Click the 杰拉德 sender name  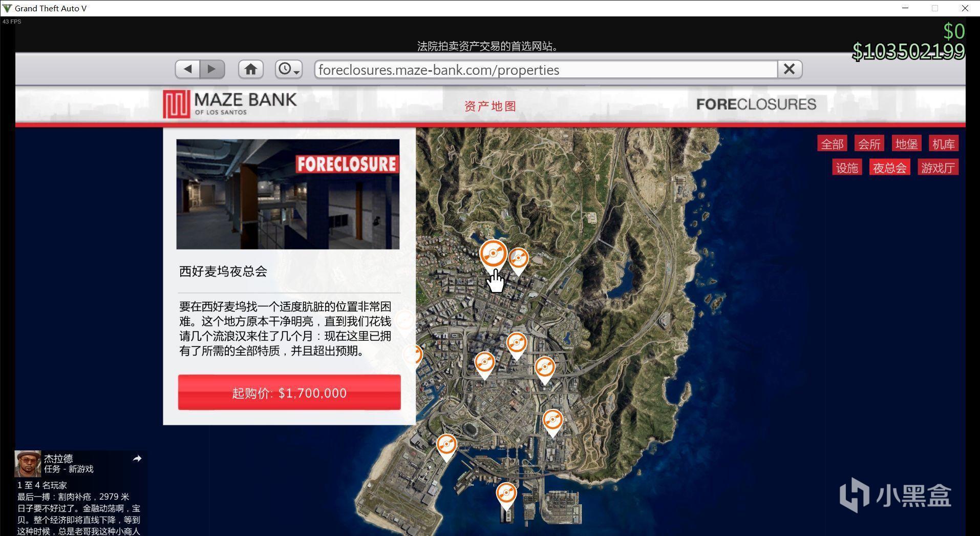tap(58, 459)
